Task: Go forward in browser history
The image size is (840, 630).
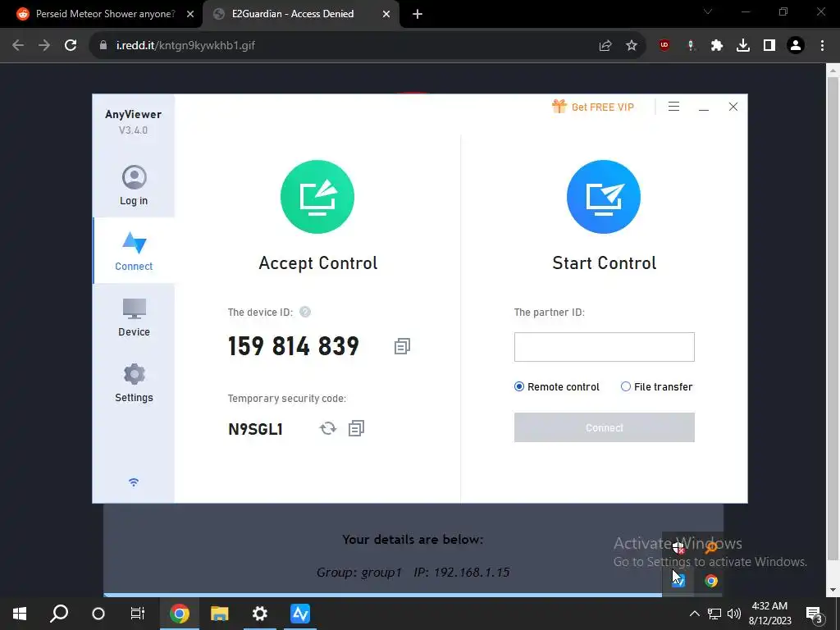Action: pyautogui.click(x=44, y=46)
